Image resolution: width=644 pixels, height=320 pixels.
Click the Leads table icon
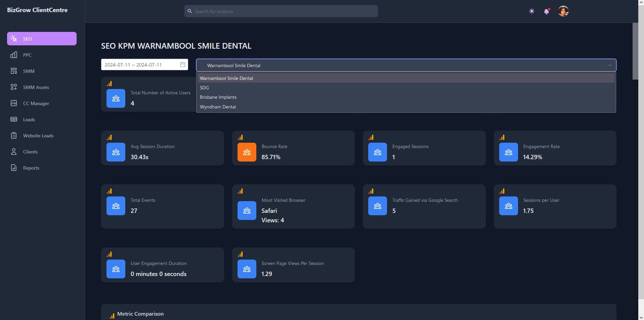coord(14,119)
